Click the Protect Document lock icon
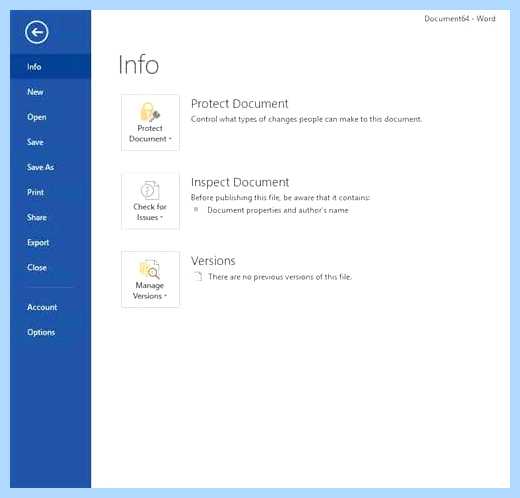Viewport: 520px width, 498px height. tap(149, 112)
